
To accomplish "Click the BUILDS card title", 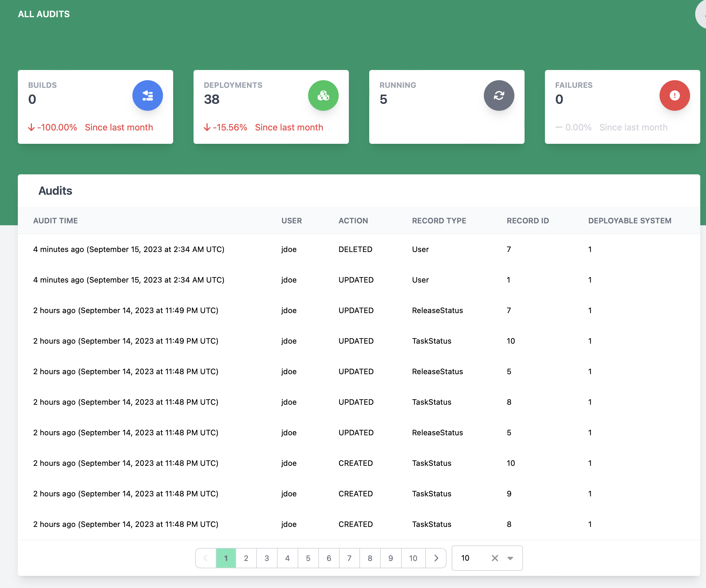I will point(42,85).
